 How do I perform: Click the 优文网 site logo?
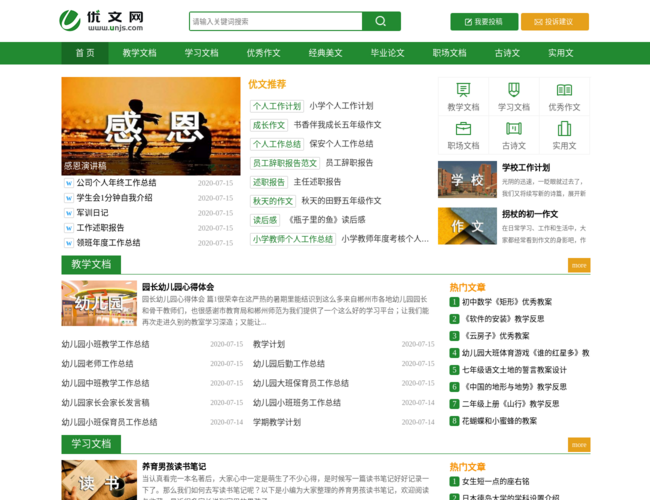(102, 21)
